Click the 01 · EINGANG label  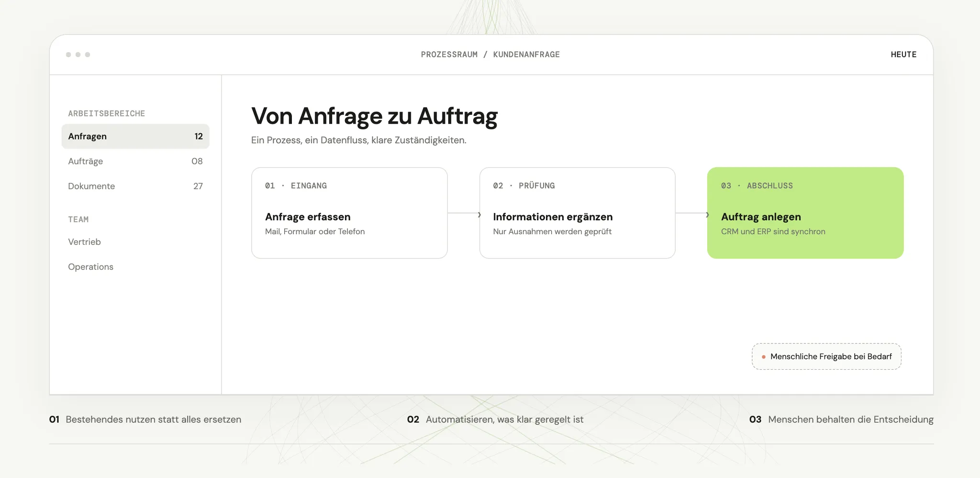click(x=296, y=186)
